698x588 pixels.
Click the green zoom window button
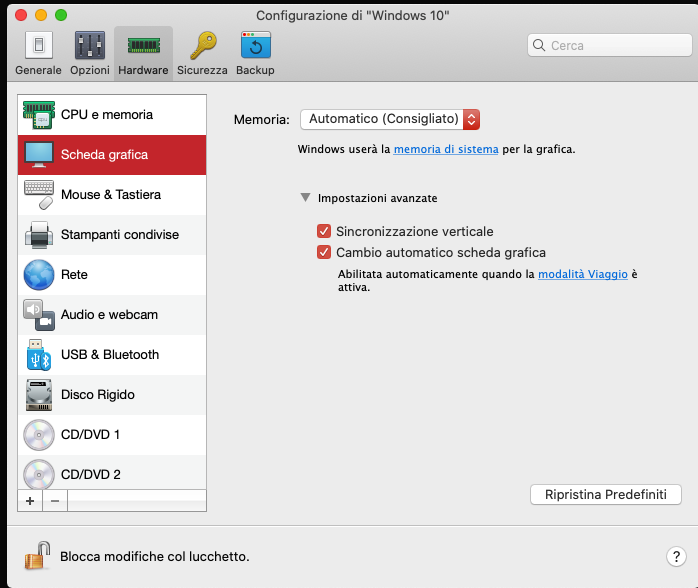pos(61,15)
